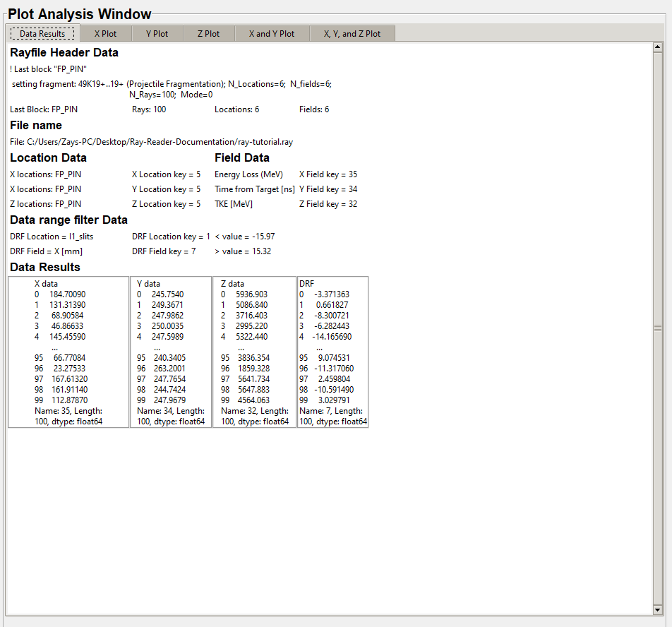Image resolution: width=672 pixels, height=627 pixels.
Task: Click the Rayfile Header Data heading
Action: point(64,53)
